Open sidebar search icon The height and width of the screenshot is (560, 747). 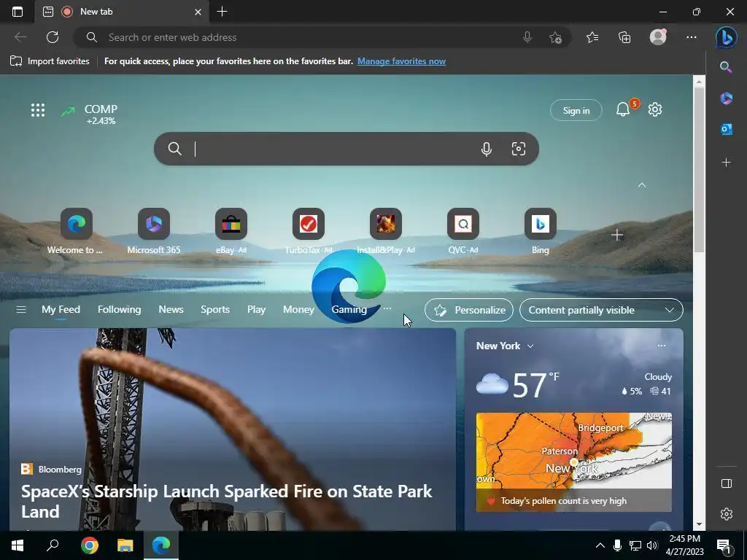726,67
